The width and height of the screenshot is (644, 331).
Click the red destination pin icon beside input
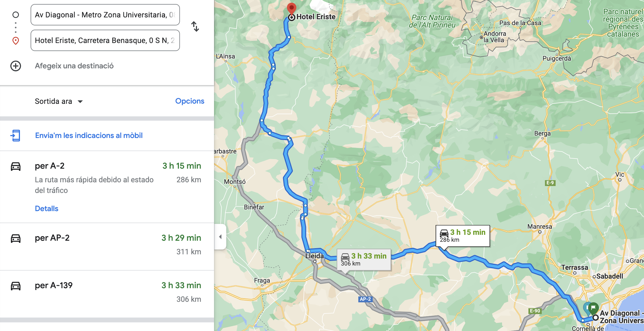[x=15, y=41]
